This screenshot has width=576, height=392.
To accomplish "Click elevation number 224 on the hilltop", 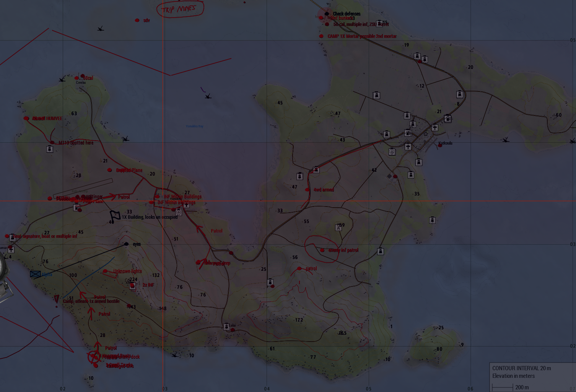I will (x=133, y=280).
